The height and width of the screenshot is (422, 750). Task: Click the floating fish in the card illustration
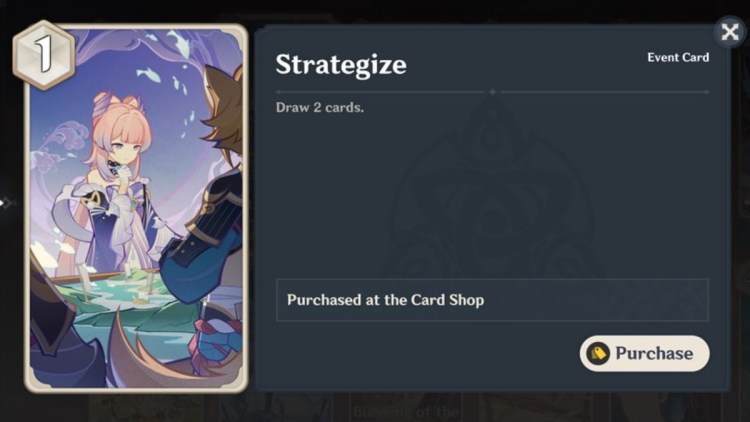[x=148, y=74]
